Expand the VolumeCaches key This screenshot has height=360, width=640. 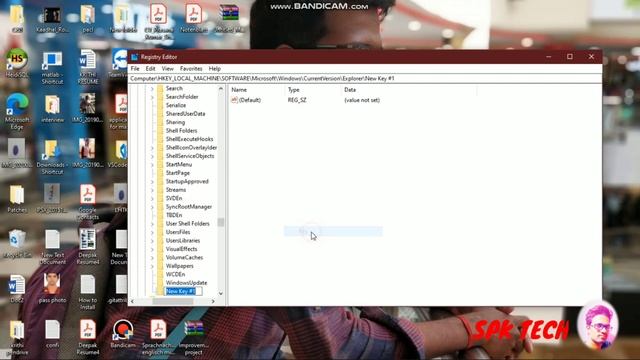click(152, 258)
